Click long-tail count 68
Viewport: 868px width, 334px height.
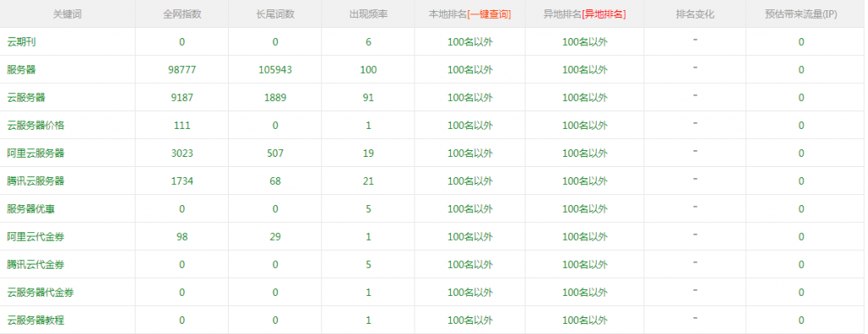275,181
